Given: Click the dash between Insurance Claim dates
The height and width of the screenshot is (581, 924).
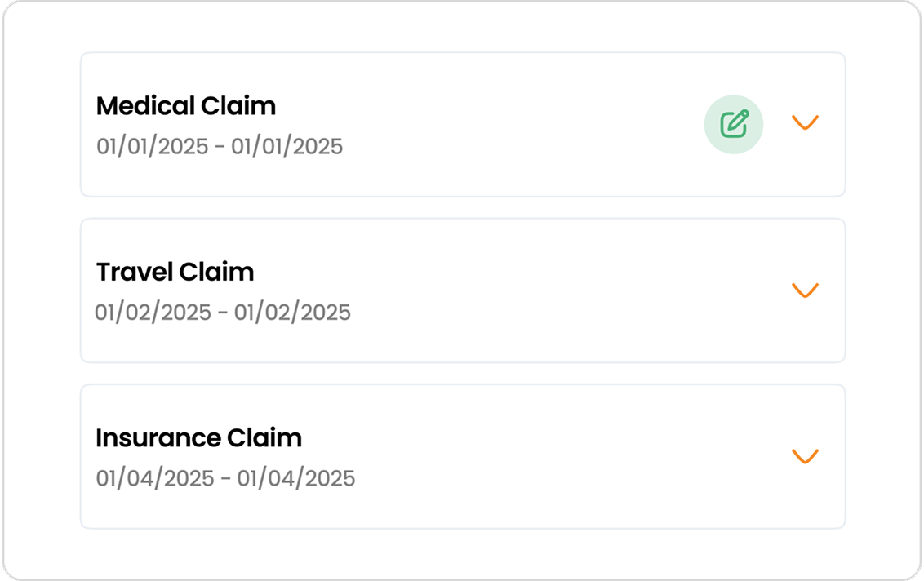Looking at the screenshot, I should click(x=226, y=479).
